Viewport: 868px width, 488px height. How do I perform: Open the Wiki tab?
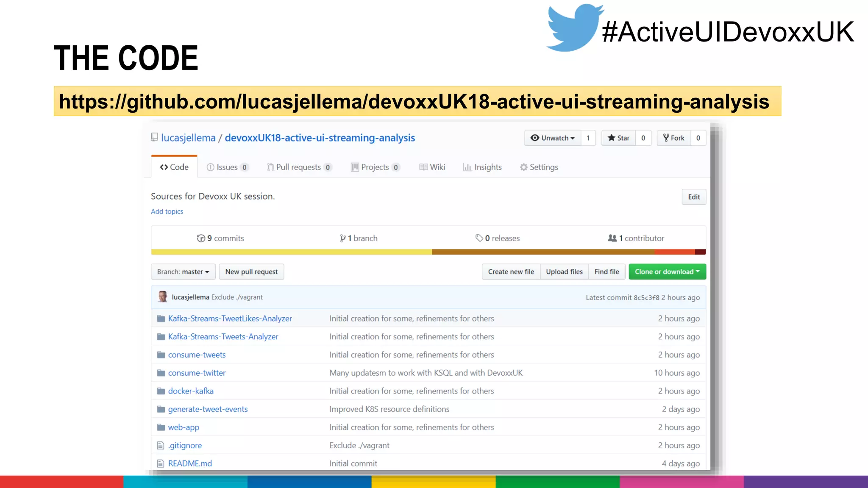(x=432, y=167)
